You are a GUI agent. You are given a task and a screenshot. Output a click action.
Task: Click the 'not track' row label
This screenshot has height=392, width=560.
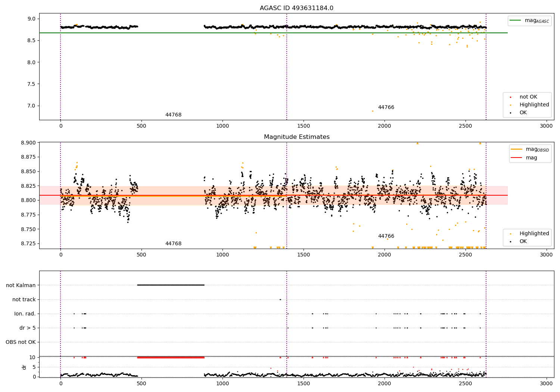pyautogui.click(x=24, y=299)
